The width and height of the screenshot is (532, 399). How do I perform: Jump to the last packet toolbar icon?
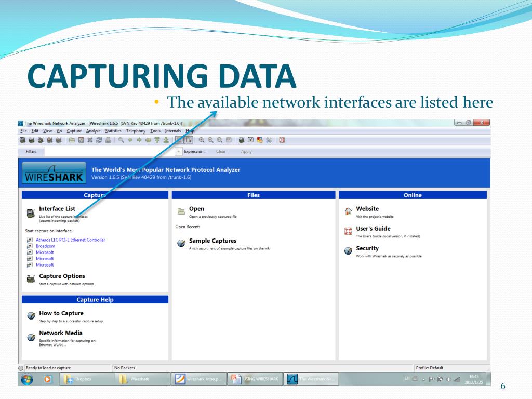[x=166, y=140]
